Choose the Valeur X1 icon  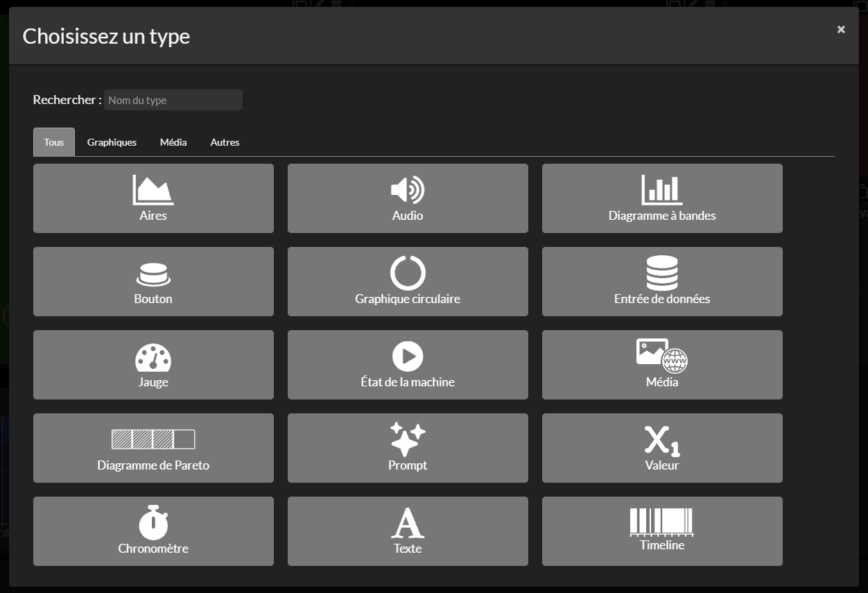tap(662, 440)
